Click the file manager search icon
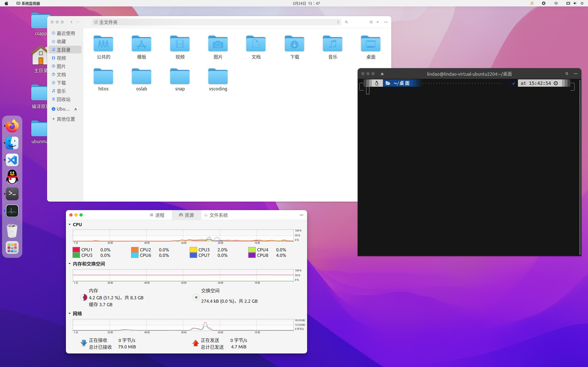This screenshot has height=367, width=588. click(346, 22)
